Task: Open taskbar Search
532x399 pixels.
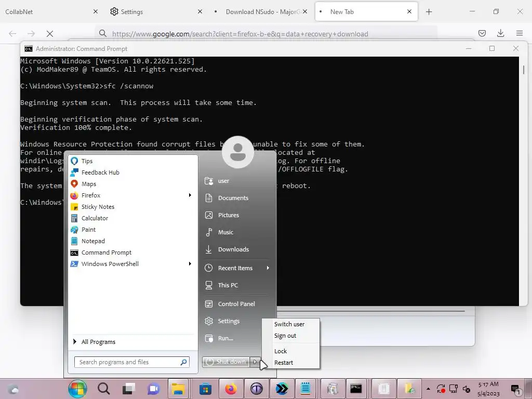Action: point(104,389)
